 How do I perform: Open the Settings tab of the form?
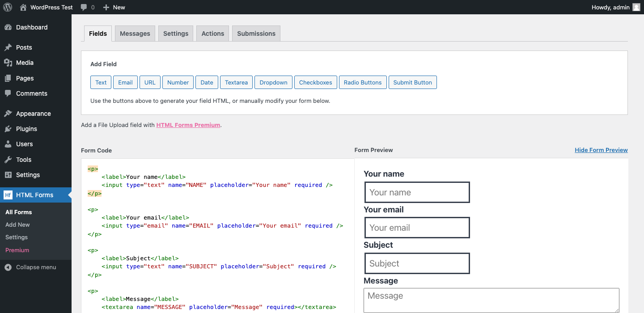pos(176,34)
